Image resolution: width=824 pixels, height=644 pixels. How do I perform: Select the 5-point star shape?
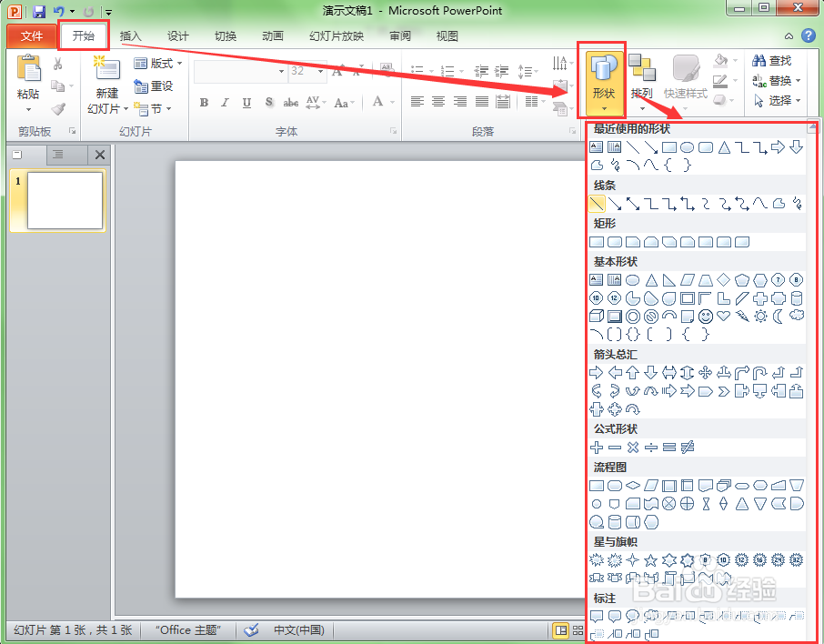(x=650, y=560)
